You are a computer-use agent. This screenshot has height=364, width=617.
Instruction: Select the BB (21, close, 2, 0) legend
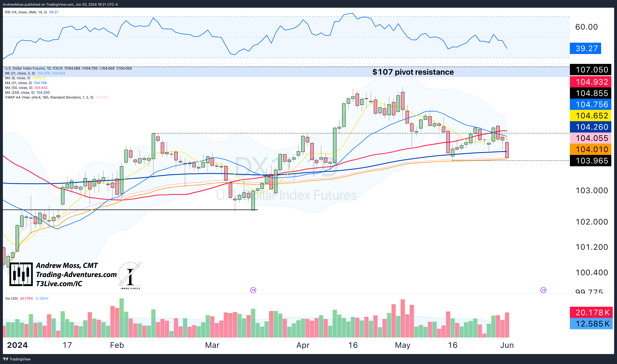click(20, 73)
